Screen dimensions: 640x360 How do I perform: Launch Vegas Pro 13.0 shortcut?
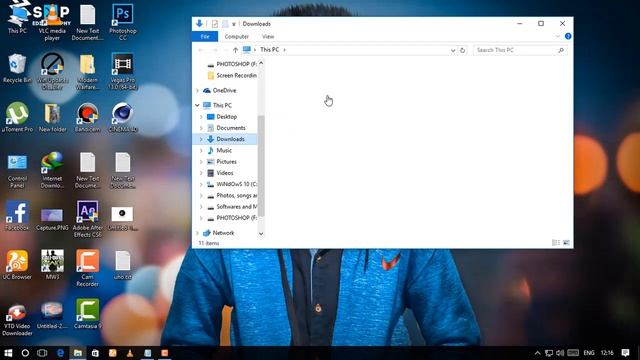(x=122, y=71)
